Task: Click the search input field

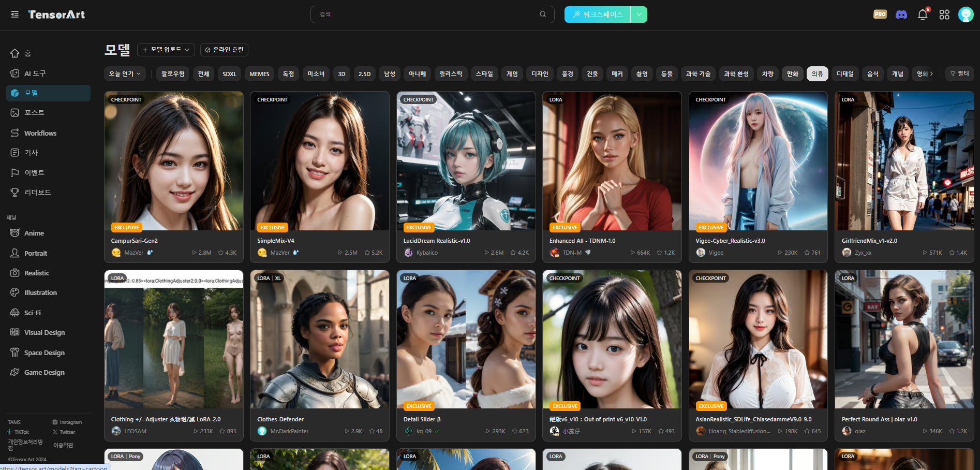Action: point(432,14)
